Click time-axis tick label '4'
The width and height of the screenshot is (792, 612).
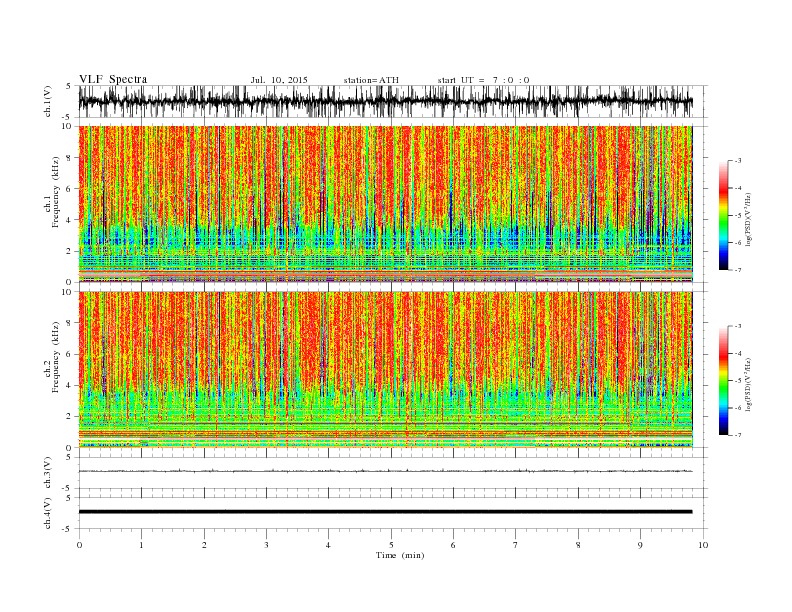click(328, 545)
